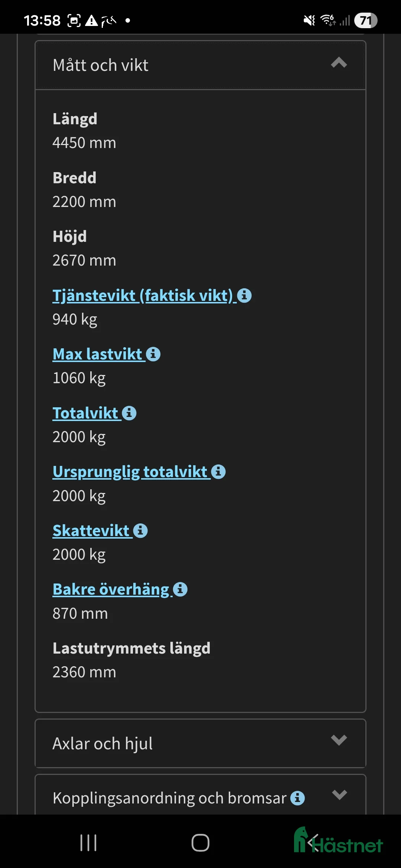
Task: Tap info icon beside Bakre överhäng
Action: (180, 589)
